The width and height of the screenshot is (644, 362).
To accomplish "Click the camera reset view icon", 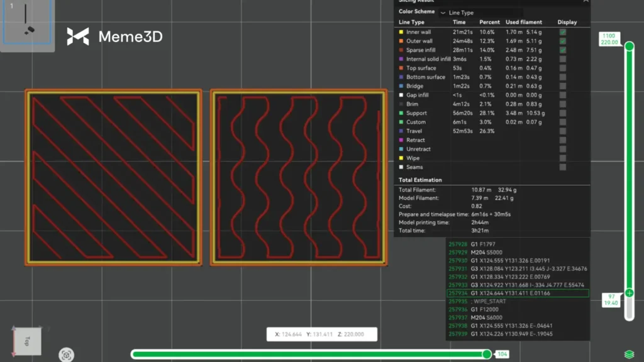I will [x=66, y=355].
